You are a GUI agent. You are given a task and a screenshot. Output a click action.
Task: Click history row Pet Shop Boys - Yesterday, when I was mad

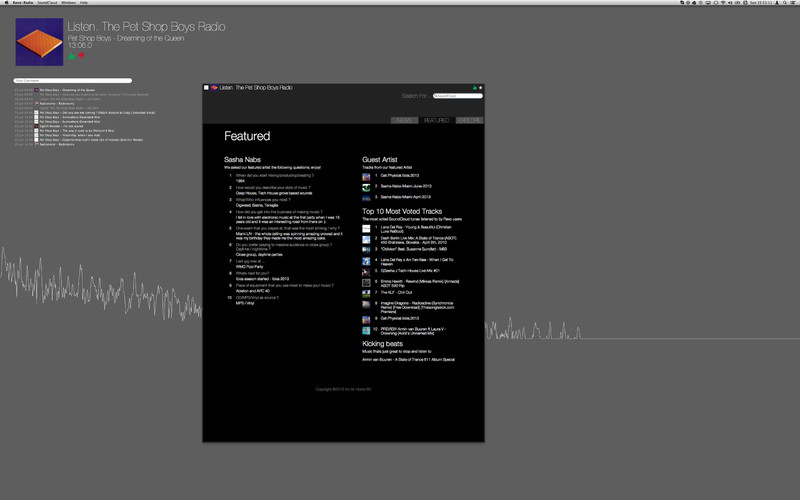click(x=69, y=135)
